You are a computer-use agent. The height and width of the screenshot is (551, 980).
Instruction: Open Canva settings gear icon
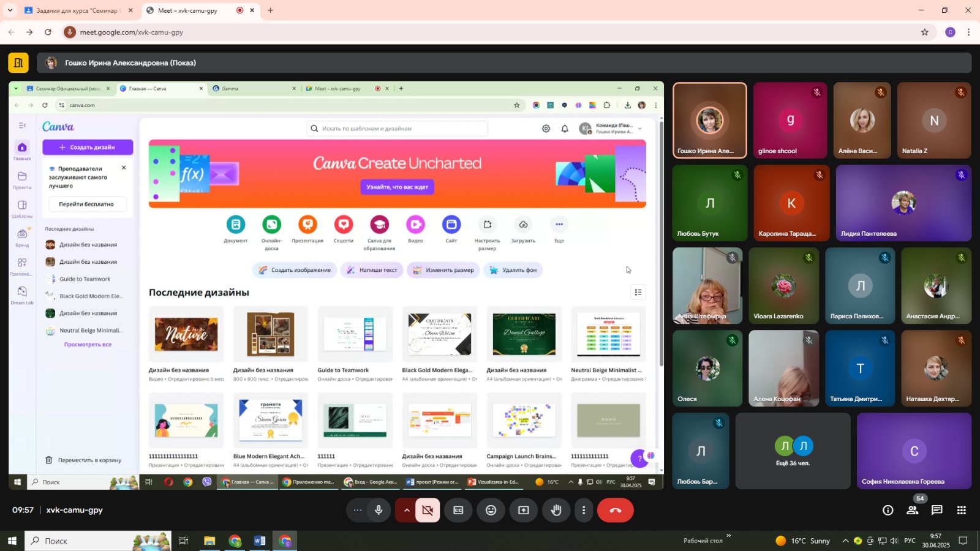coord(546,129)
